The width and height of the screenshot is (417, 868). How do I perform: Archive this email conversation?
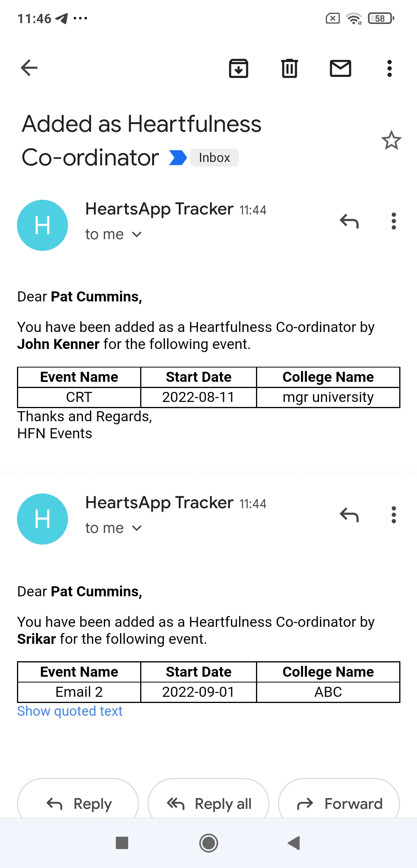click(239, 68)
